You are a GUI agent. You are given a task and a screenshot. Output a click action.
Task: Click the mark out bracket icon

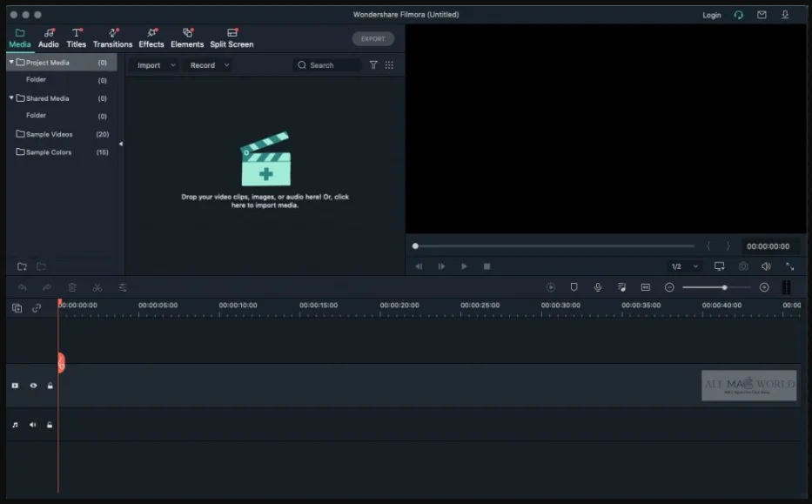point(728,246)
